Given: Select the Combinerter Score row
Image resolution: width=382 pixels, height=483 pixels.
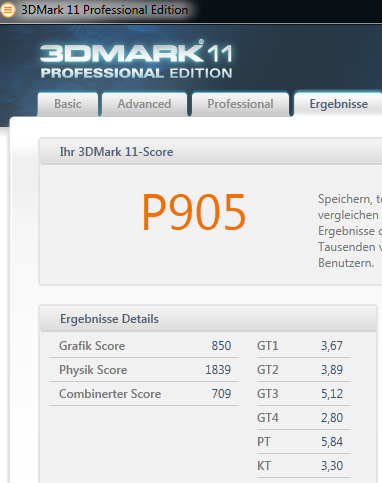Looking at the screenshot, I should (x=144, y=394).
